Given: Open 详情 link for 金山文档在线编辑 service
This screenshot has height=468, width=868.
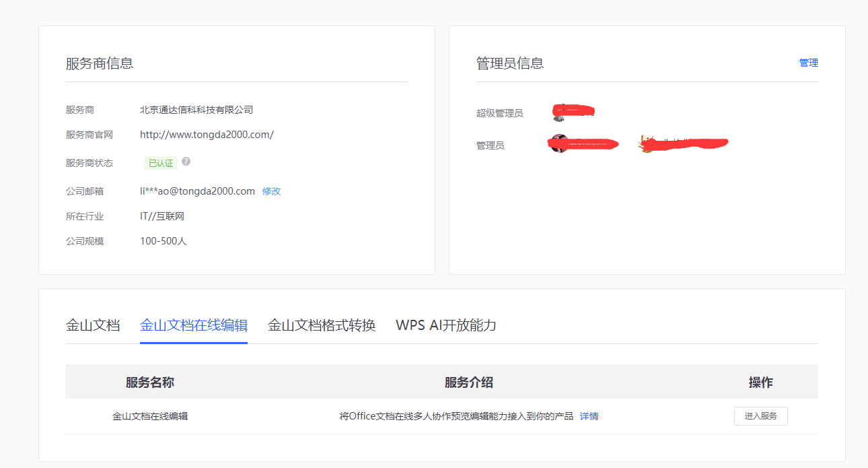Looking at the screenshot, I should tap(589, 416).
